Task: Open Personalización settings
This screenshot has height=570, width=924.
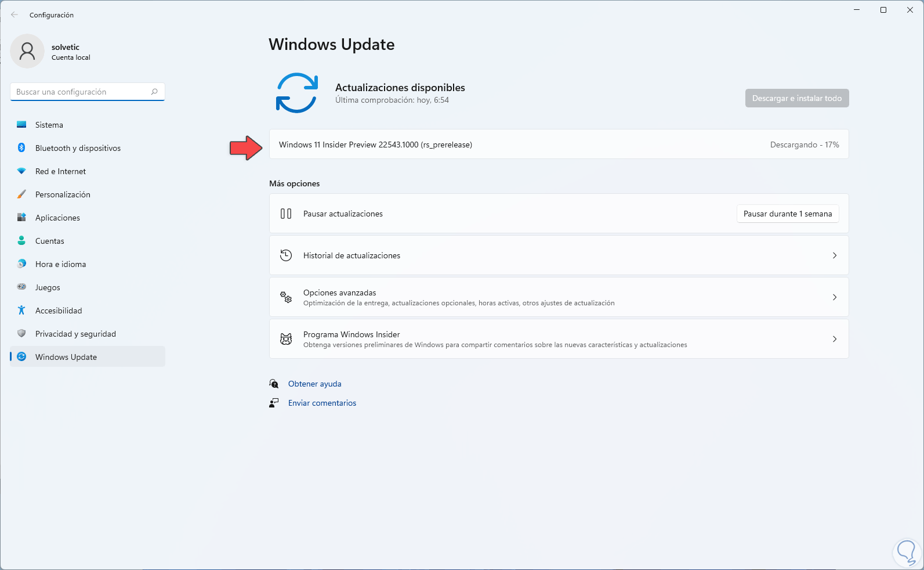Action: coord(88,194)
